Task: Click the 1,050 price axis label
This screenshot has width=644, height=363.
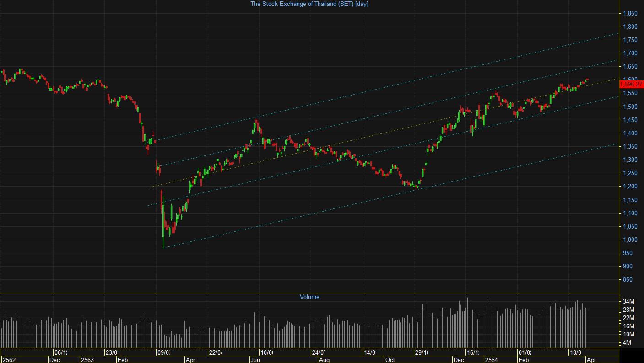Action: click(x=630, y=227)
